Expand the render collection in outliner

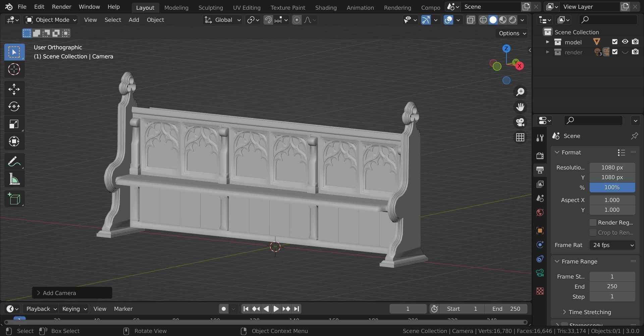click(x=547, y=52)
